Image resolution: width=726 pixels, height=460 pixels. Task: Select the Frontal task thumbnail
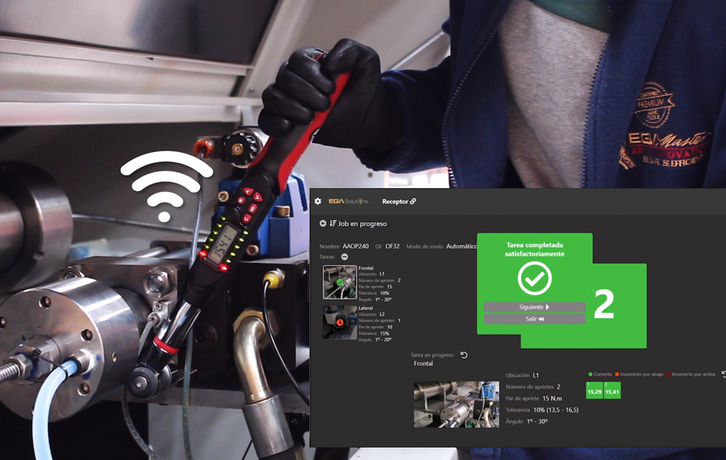pos(339,282)
